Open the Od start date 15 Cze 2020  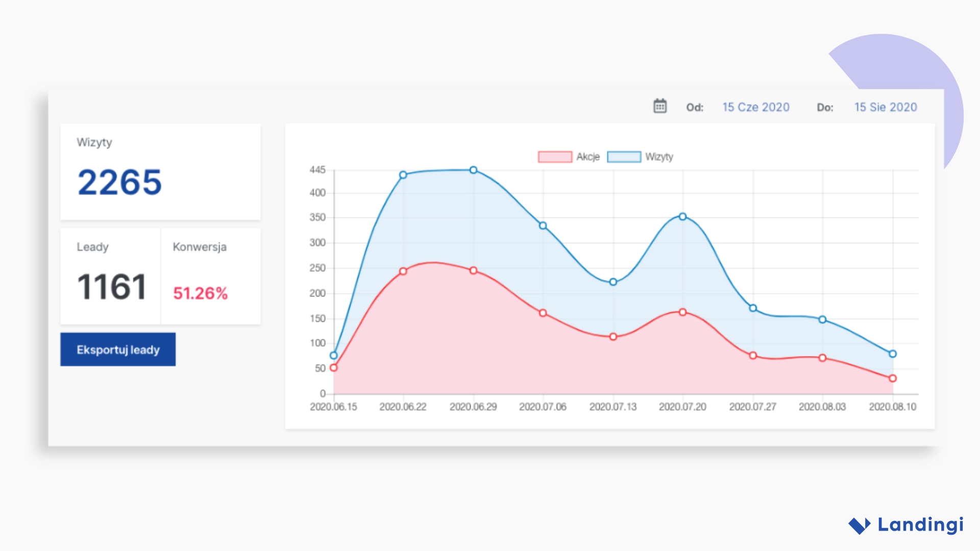tap(755, 107)
